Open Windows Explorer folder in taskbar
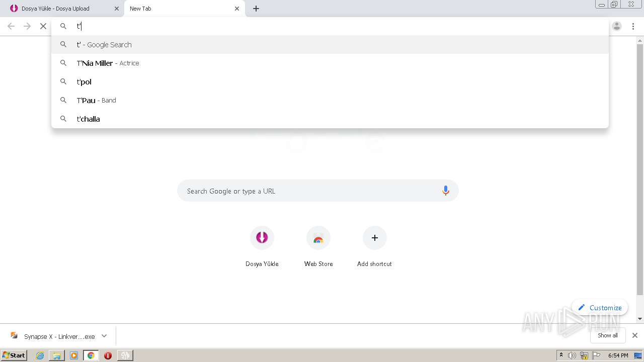644x362 pixels. click(57, 355)
